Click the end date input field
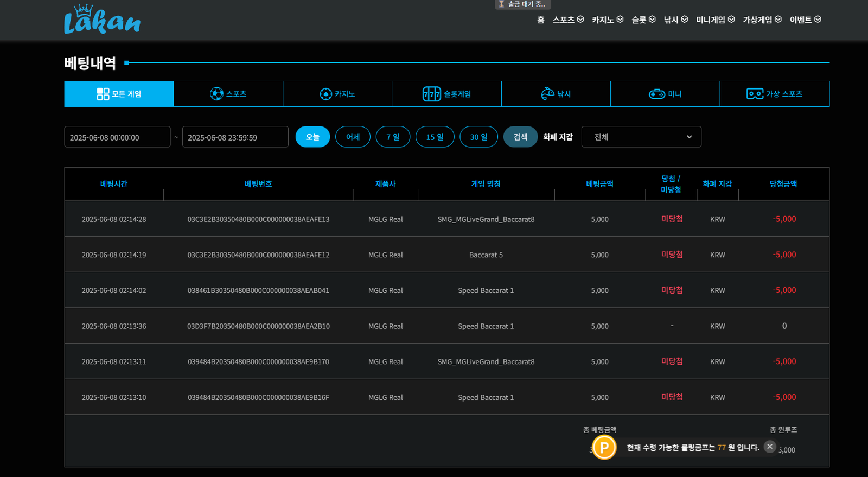The height and width of the screenshot is (477, 868). pyautogui.click(x=235, y=137)
